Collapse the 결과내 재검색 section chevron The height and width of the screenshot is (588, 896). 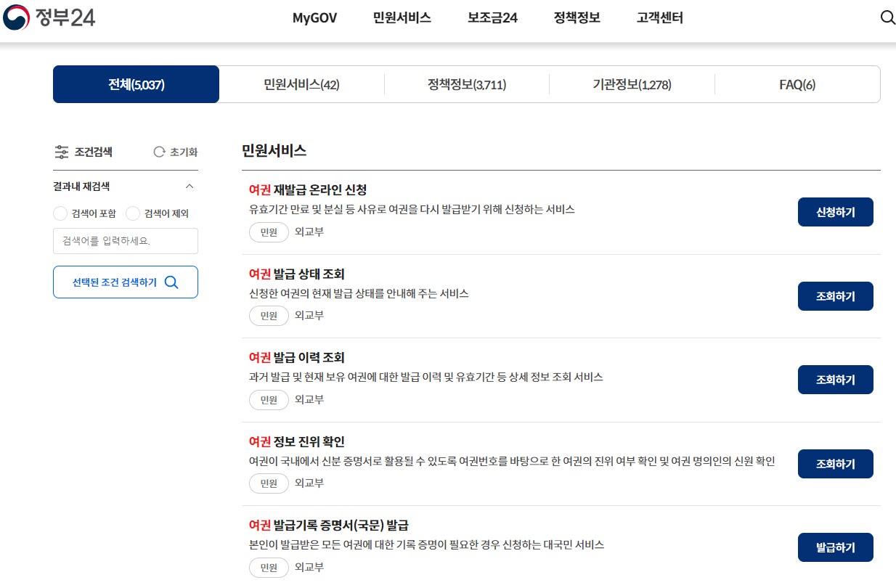[x=190, y=187]
